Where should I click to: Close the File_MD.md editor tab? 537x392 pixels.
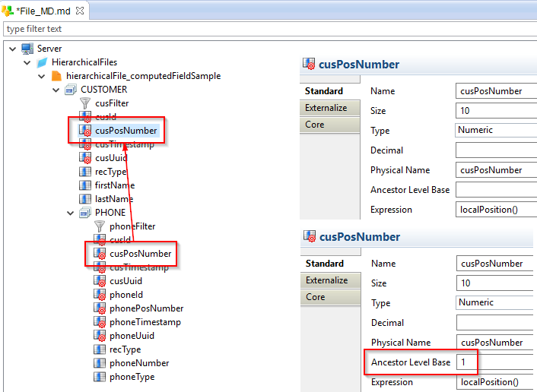click(x=80, y=11)
